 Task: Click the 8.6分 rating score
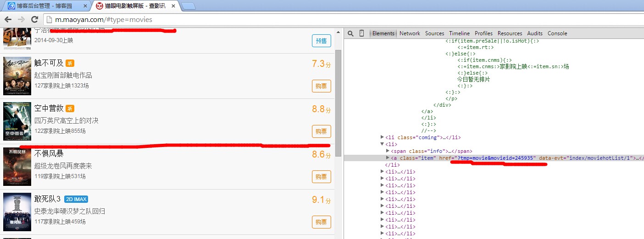click(321, 154)
